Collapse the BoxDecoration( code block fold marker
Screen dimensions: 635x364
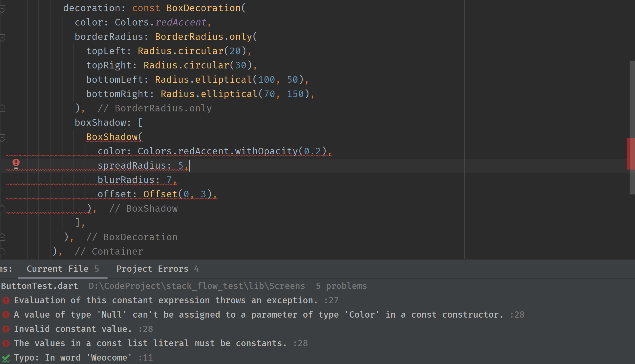pyautogui.click(x=2, y=9)
